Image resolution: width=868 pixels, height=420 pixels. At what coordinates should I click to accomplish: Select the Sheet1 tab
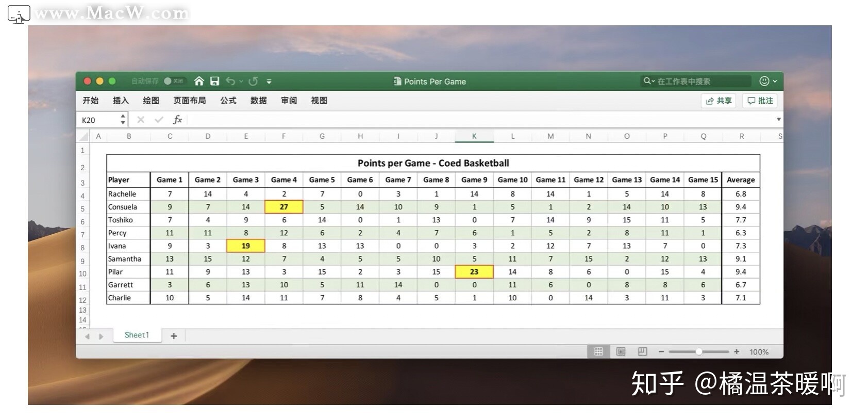pos(137,335)
